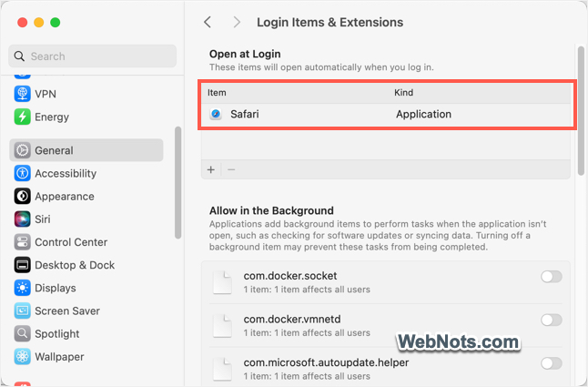Click the Appearance icon in sidebar
This screenshot has height=387, width=588.
(x=22, y=196)
